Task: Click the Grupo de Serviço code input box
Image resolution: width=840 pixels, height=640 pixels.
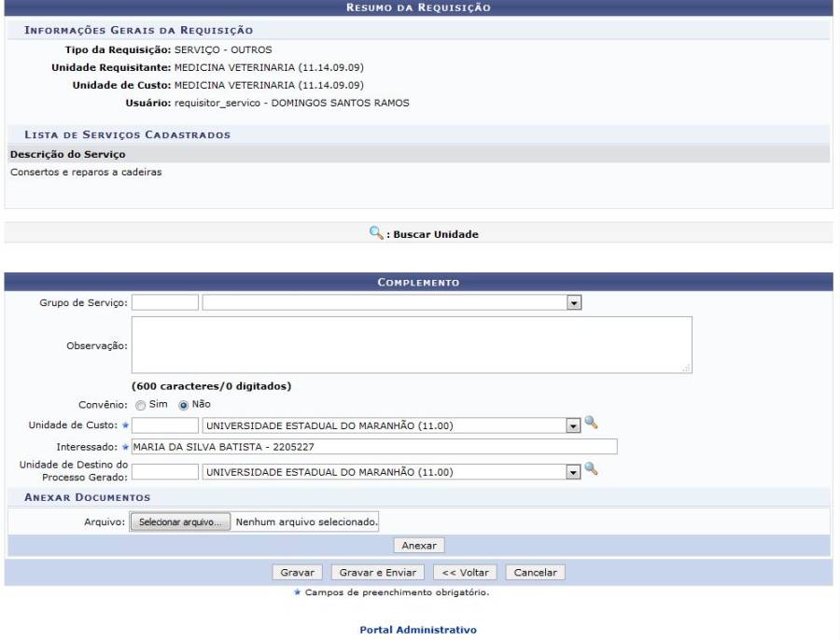Action: point(165,303)
